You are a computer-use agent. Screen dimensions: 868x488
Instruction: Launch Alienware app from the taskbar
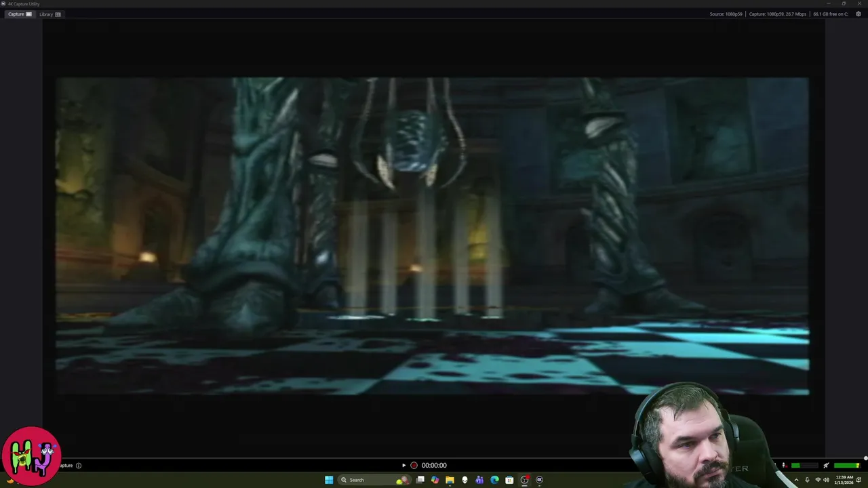[x=465, y=480]
